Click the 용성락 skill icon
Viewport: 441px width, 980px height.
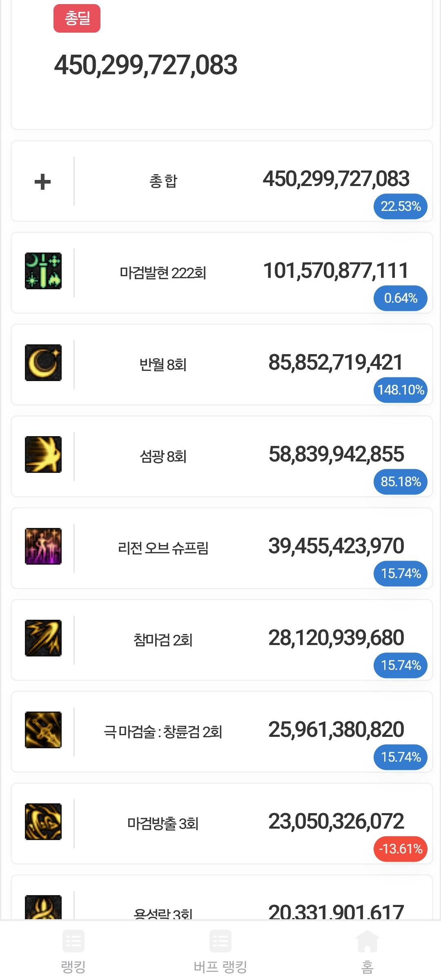pyautogui.click(x=43, y=908)
